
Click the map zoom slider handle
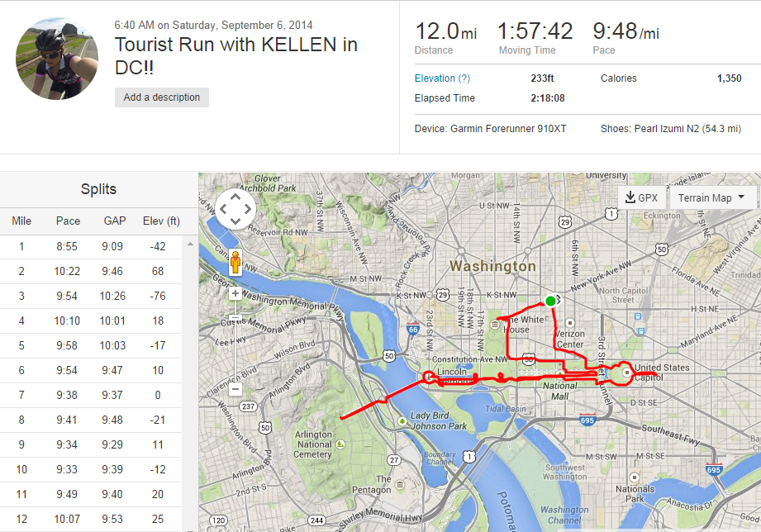coord(235,319)
